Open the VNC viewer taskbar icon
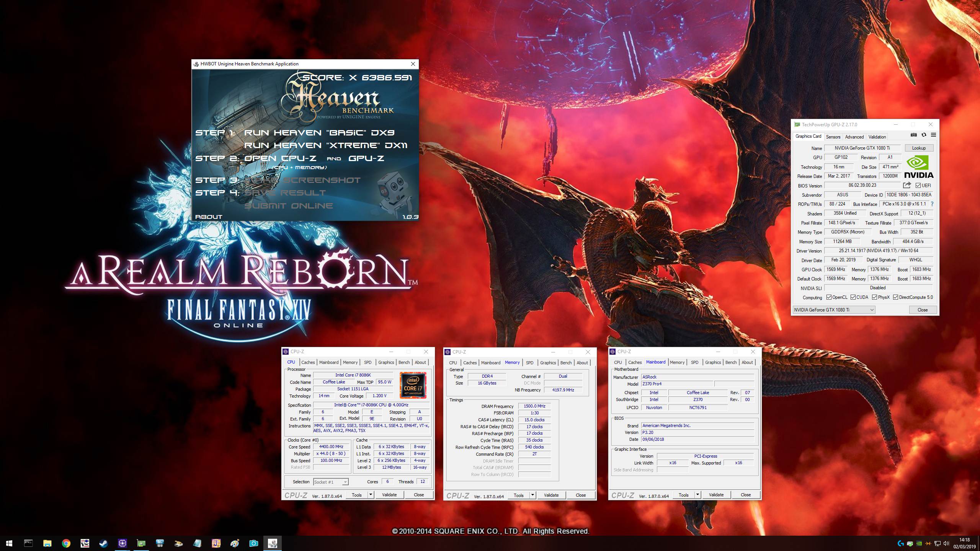The height and width of the screenshot is (551, 980). coord(85,543)
